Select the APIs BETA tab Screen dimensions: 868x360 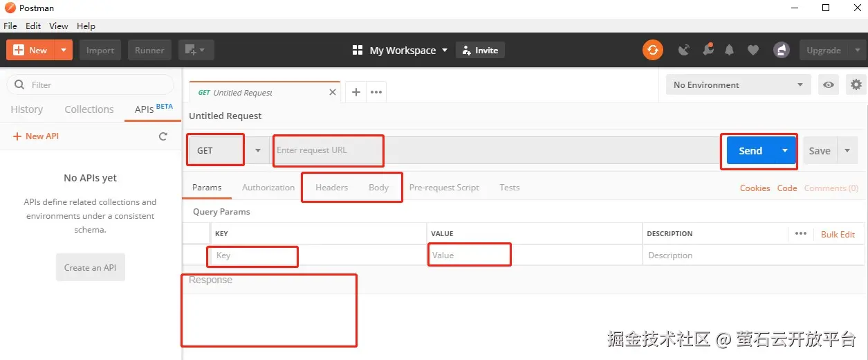[x=153, y=109]
